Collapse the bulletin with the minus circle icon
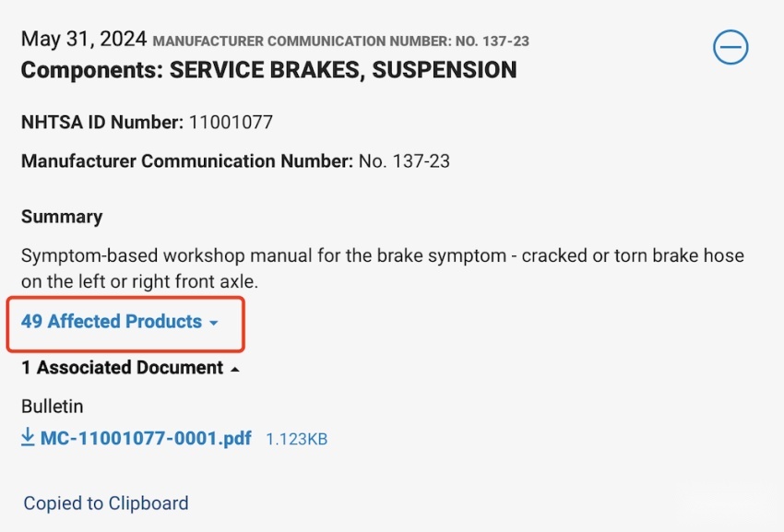The width and height of the screenshot is (784, 532). (x=731, y=47)
